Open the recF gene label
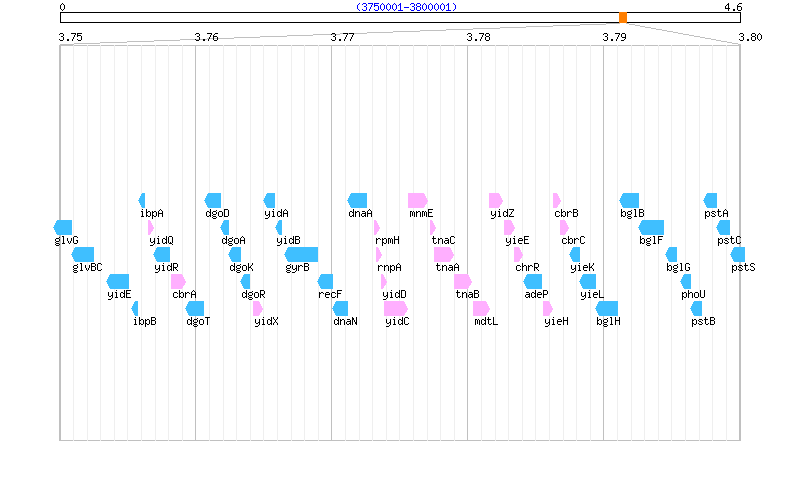The image size is (800, 500). pos(331,294)
